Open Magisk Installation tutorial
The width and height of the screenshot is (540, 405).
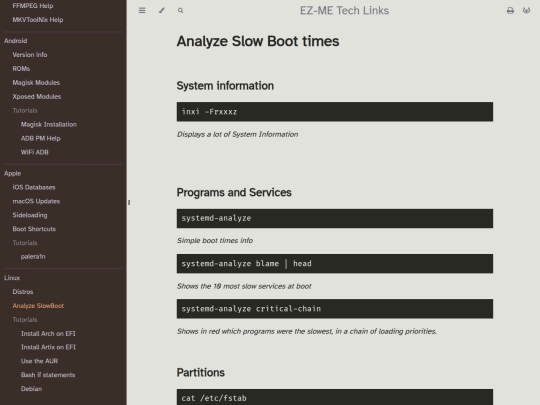(49, 124)
